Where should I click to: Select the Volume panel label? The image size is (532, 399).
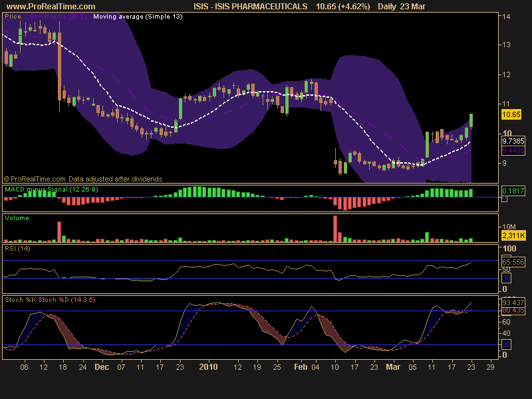pos(17,218)
